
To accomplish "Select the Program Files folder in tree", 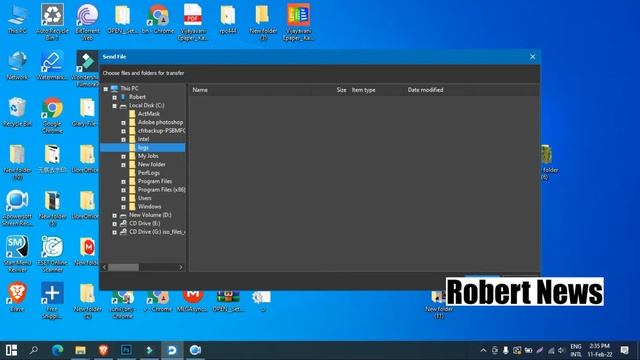I will pyautogui.click(x=155, y=181).
